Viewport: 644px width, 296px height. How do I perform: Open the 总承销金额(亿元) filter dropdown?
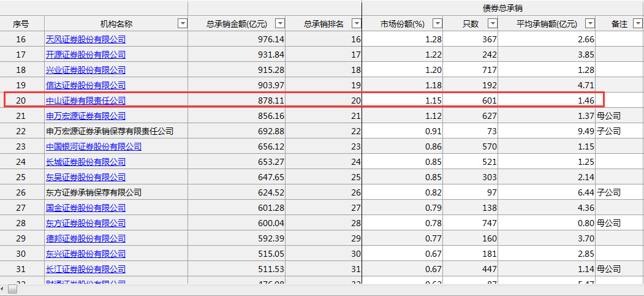(x=280, y=24)
